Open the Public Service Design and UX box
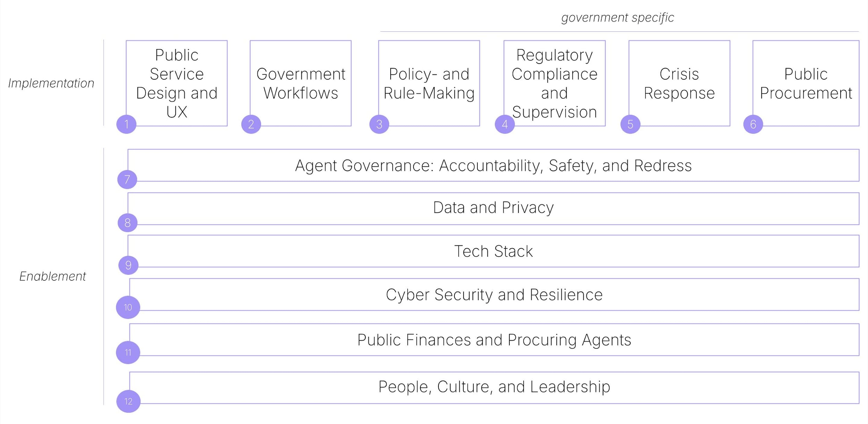Screen dimensions: 868x424 177,83
